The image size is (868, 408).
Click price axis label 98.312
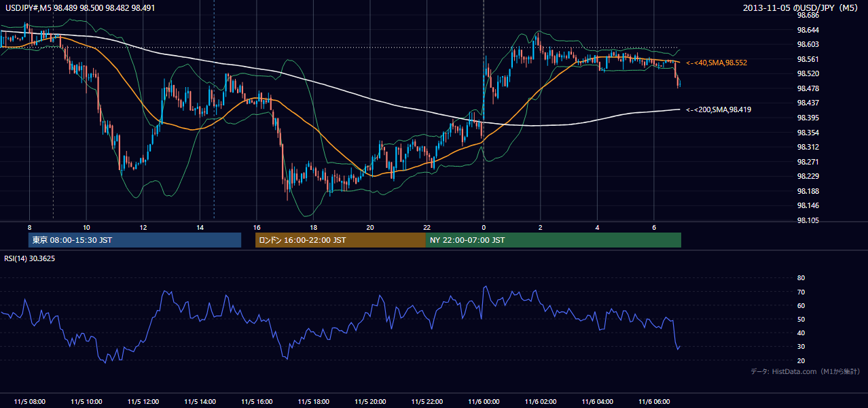click(x=808, y=147)
